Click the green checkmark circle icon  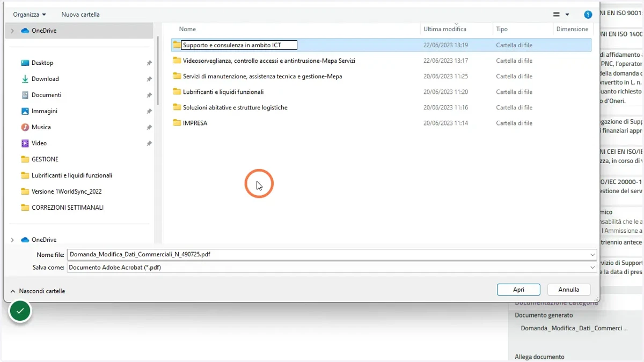click(x=20, y=310)
